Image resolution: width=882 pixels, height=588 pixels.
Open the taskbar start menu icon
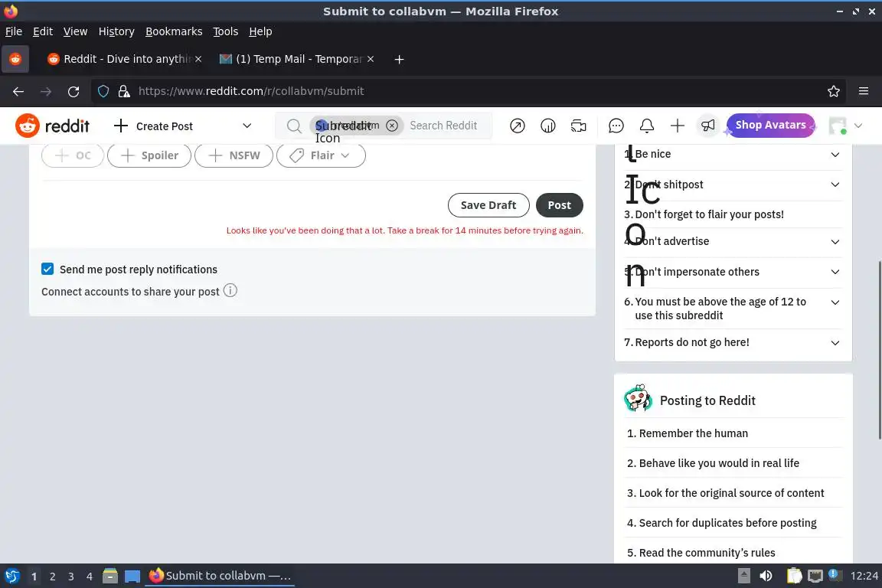pos(11,576)
